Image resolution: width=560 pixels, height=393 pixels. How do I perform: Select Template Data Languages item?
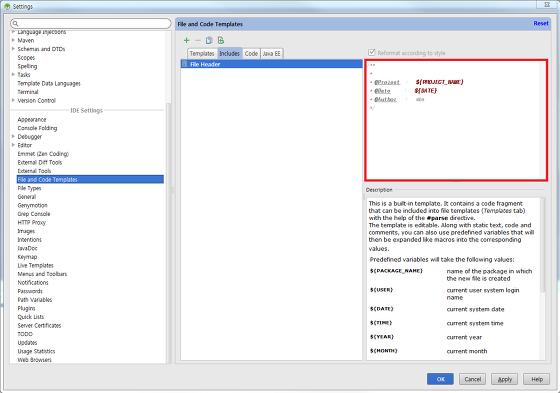point(49,83)
